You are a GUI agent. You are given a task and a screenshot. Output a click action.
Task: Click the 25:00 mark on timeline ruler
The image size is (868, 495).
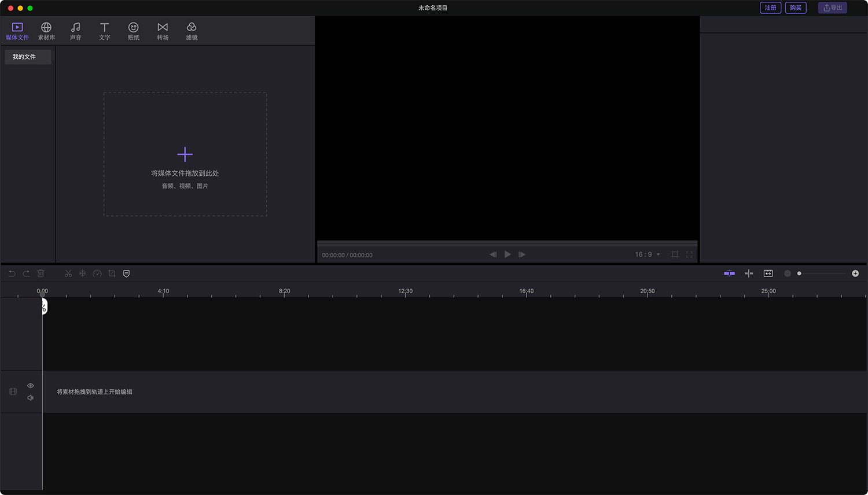tap(768, 291)
